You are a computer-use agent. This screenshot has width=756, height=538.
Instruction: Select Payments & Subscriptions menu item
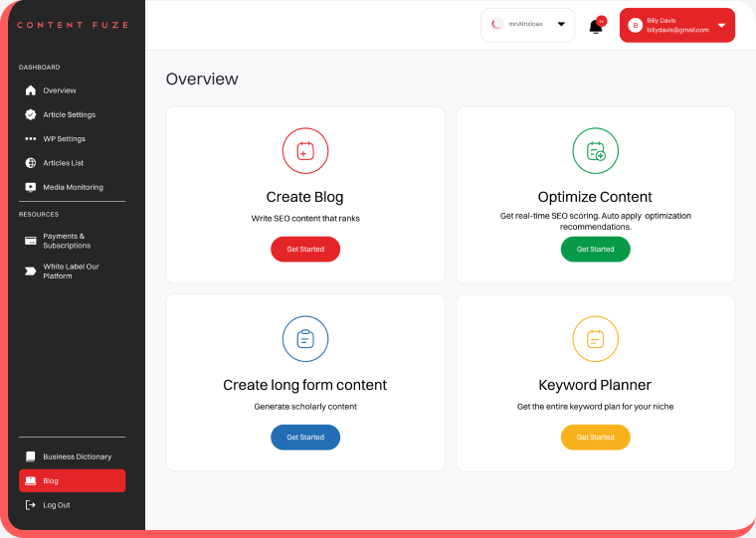[67, 241]
